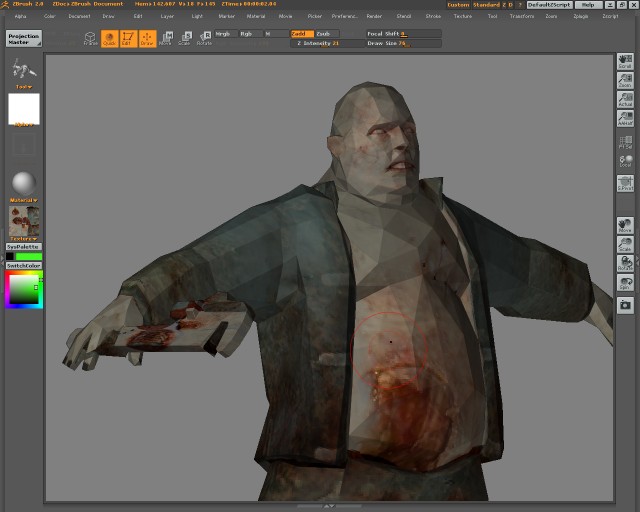Switch to the Custom interface layout

point(458,5)
